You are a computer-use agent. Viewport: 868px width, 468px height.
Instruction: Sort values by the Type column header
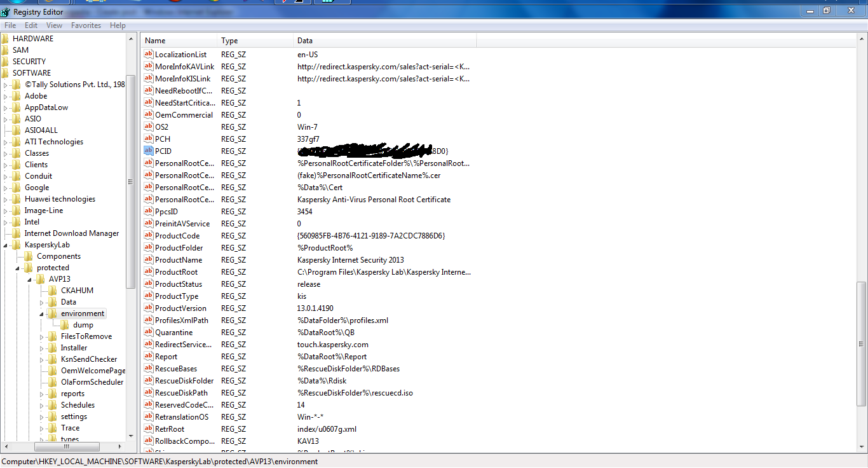click(255, 40)
